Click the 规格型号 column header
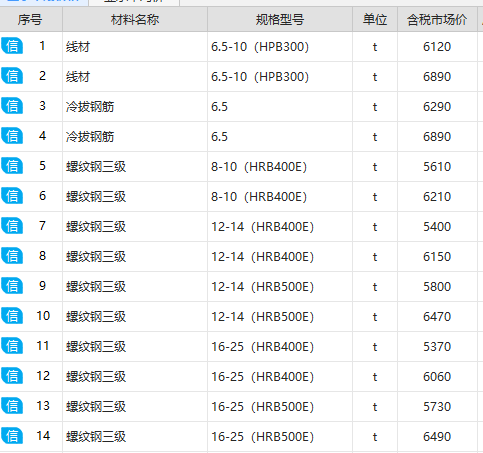This screenshot has width=483, height=453. tap(280, 19)
